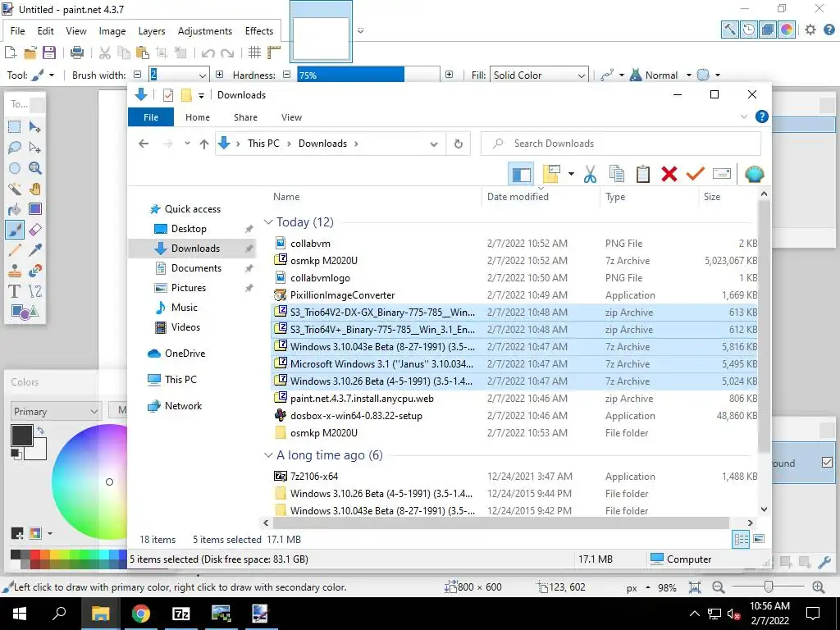
Task: Click the Save icon in paint.net toolbar
Action: (49, 52)
